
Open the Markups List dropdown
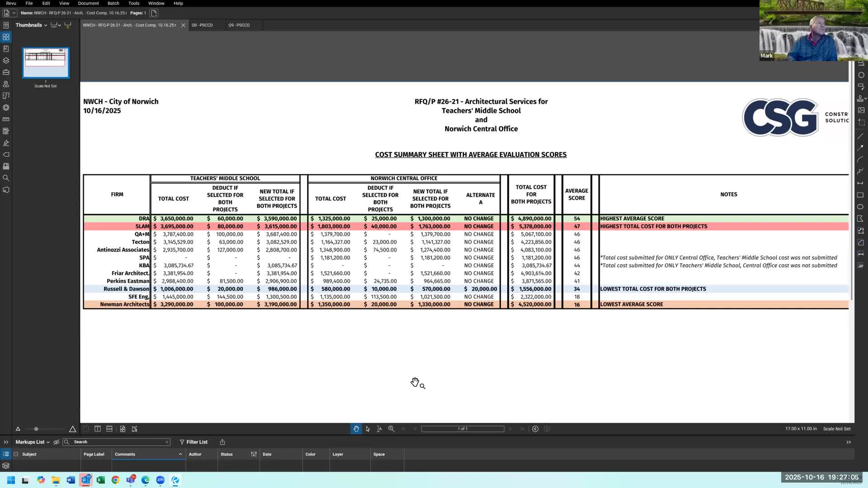(48, 442)
